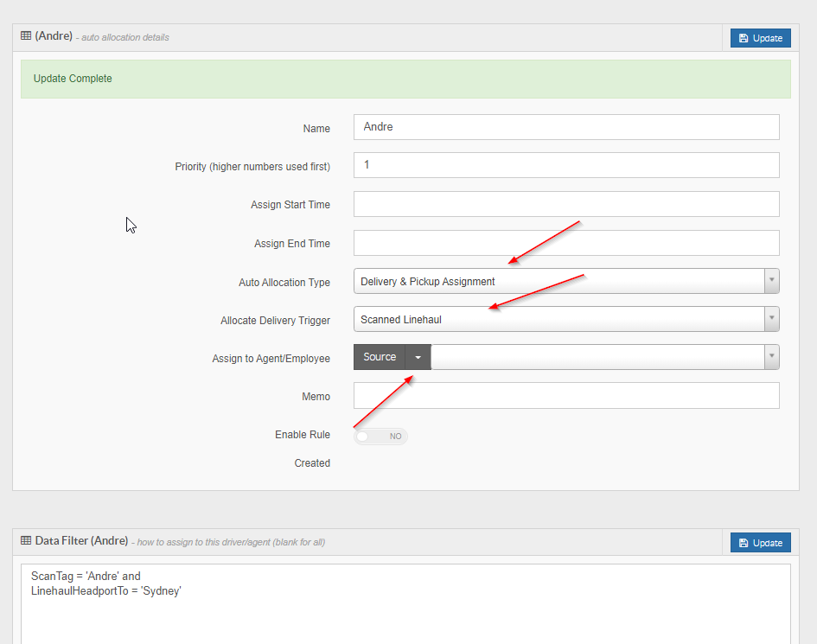
Task: Click Update button in Data Filter panel
Action: click(x=760, y=542)
